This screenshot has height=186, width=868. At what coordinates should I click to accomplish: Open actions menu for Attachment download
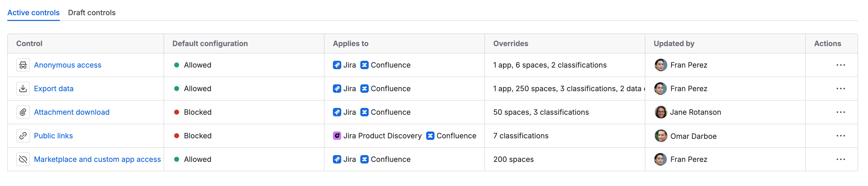[840, 112]
